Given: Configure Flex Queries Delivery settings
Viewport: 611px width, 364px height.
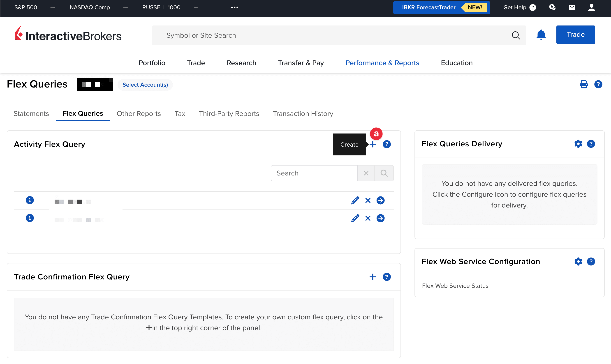Looking at the screenshot, I should [578, 144].
